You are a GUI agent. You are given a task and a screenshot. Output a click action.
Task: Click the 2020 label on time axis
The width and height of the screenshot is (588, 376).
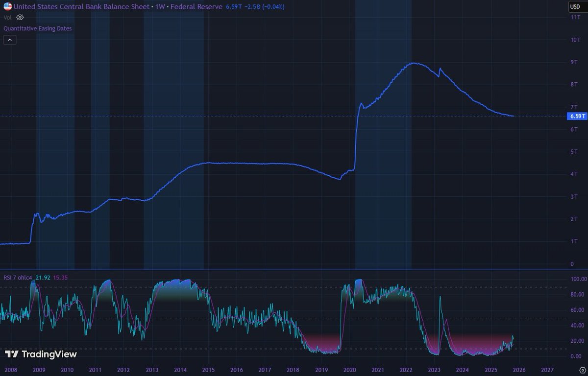click(350, 369)
